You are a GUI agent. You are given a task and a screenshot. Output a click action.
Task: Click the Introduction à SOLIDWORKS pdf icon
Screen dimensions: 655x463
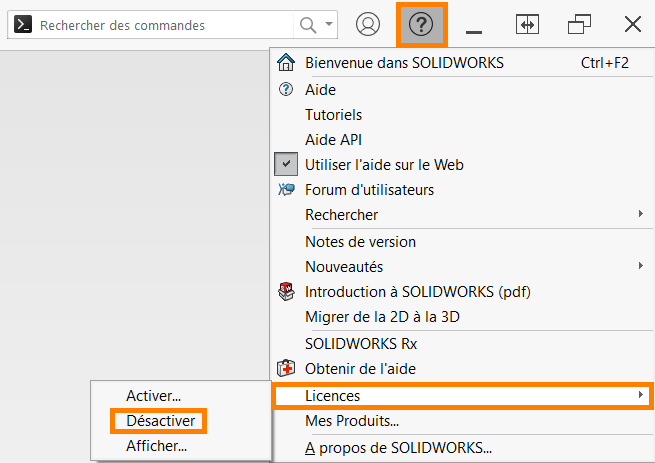coord(286,292)
